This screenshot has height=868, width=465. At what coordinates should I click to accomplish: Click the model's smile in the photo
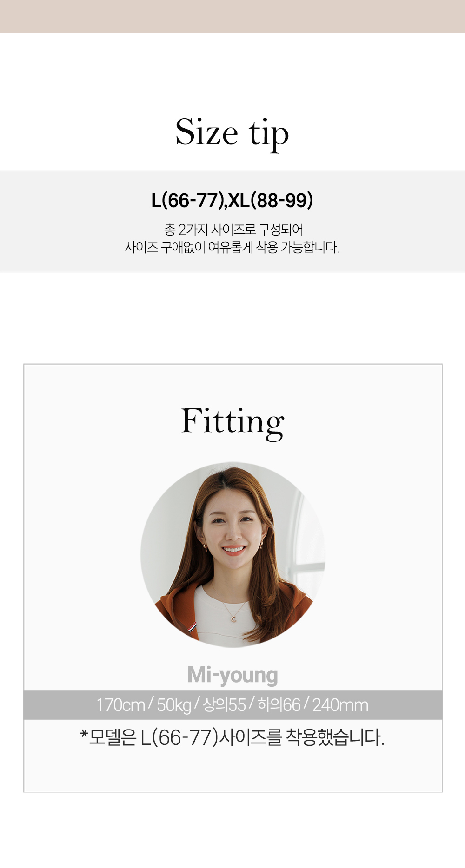233,550
